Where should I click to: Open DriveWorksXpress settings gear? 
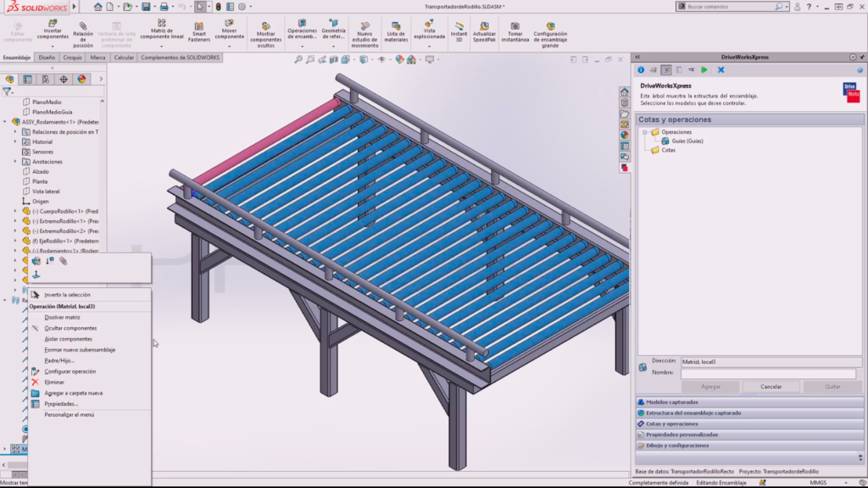coord(853,57)
